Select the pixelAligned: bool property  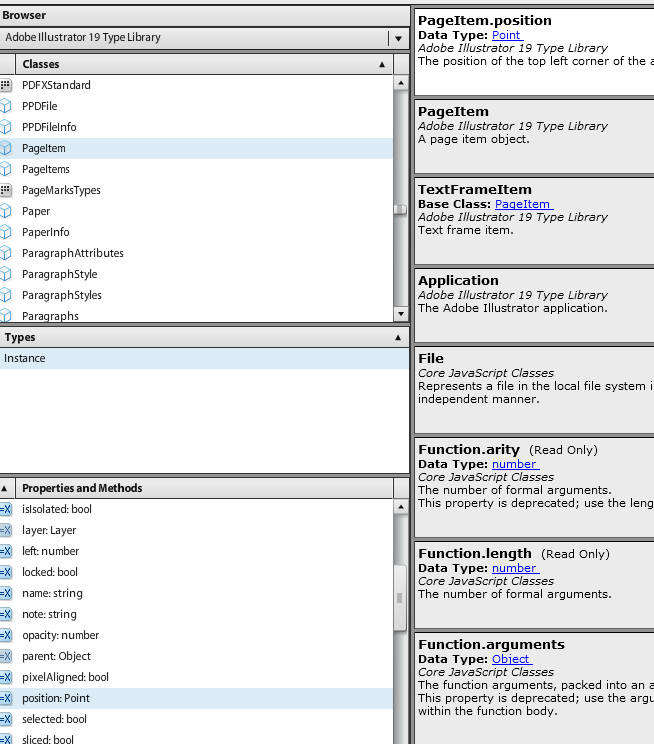click(196, 677)
